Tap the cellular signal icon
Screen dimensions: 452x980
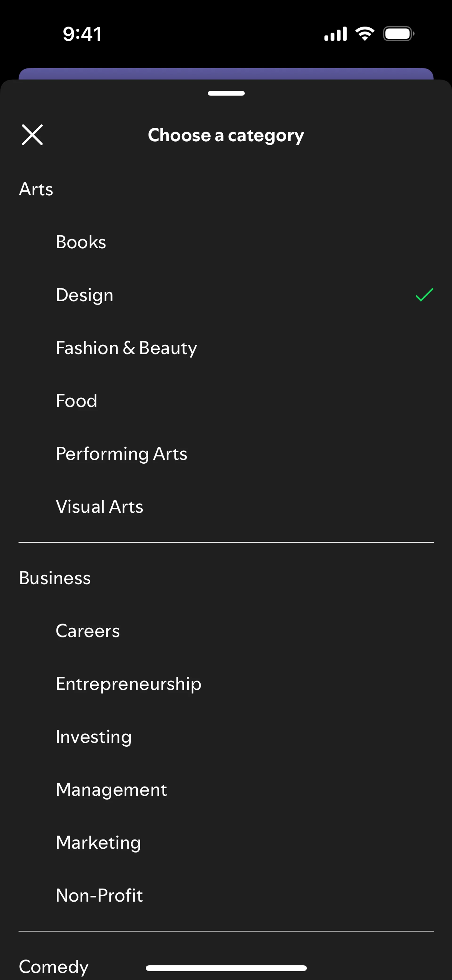tap(335, 34)
